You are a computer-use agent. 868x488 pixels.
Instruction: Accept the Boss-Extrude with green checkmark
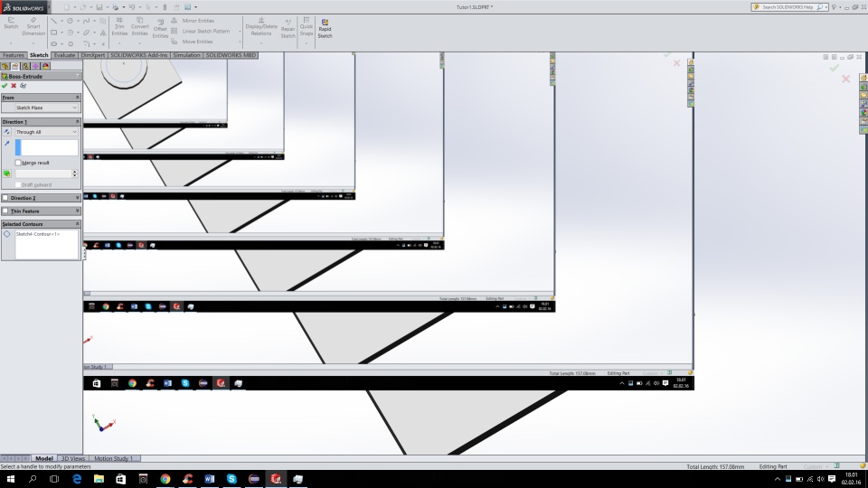(x=5, y=86)
